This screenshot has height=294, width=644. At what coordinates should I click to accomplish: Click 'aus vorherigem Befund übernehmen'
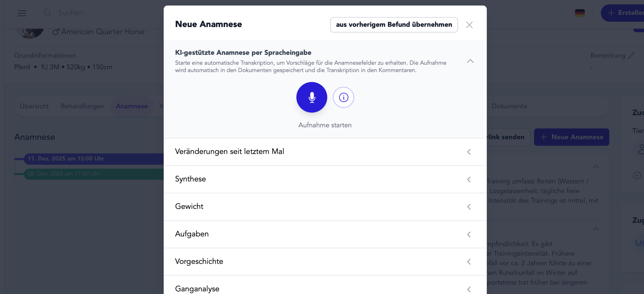tap(394, 25)
